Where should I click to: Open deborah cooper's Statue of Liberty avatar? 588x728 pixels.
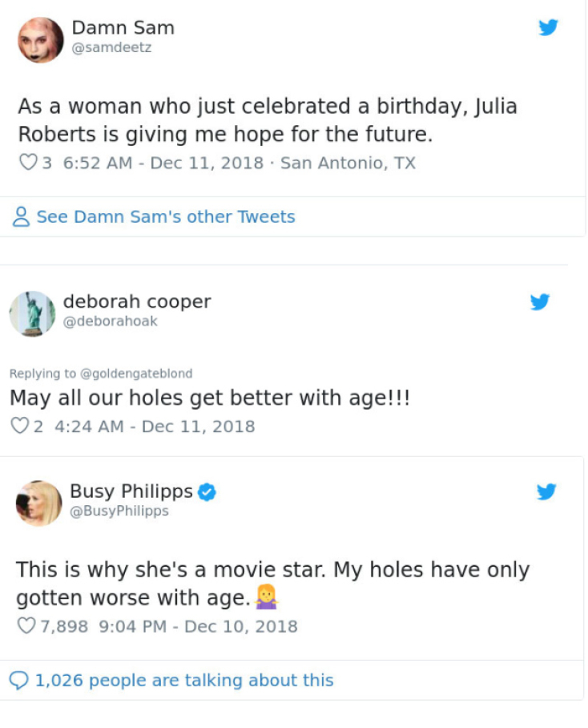pyautogui.click(x=34, y=313)
